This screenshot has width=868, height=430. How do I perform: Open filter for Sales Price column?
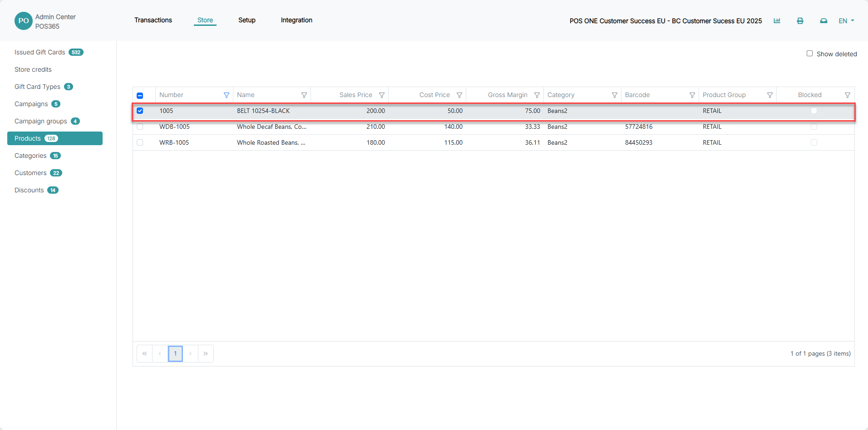coord(382,95)
